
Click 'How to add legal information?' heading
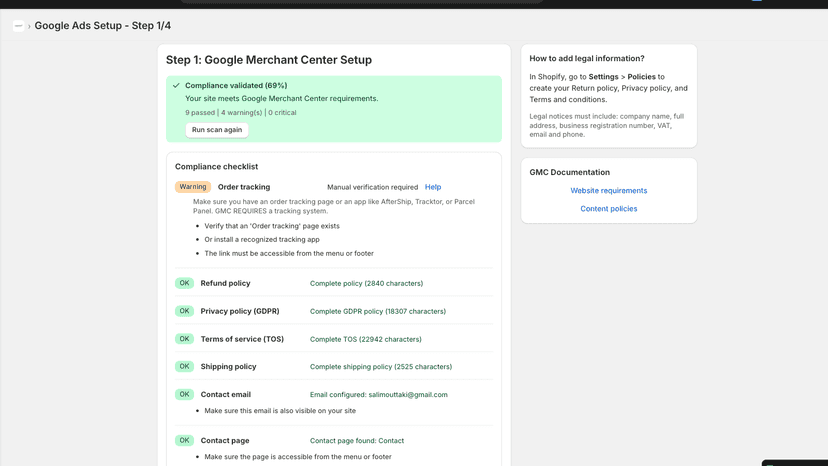pyautogui.click(x=587, y=59)
